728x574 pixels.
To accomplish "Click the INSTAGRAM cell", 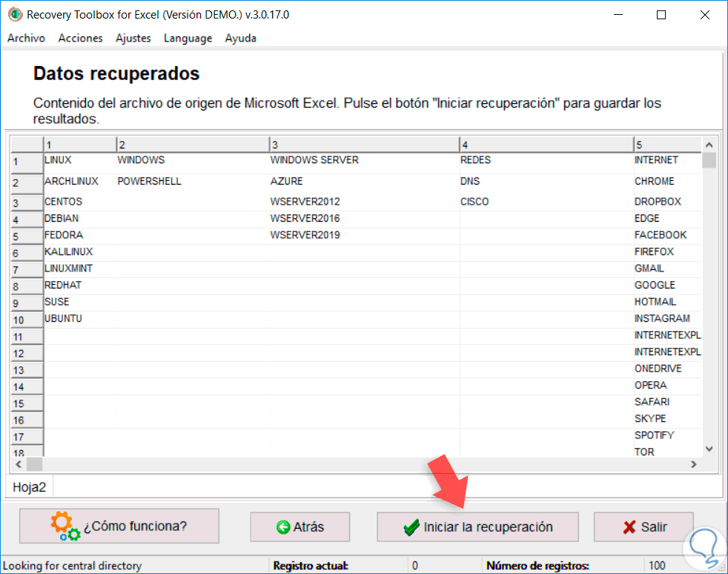I will (668, 319).
